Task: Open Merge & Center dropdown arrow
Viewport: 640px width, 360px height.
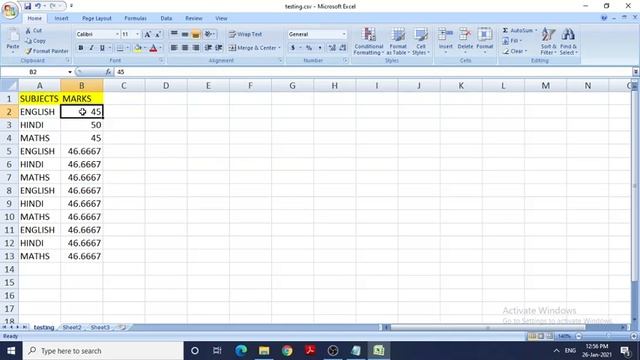Action: (280, 48)
